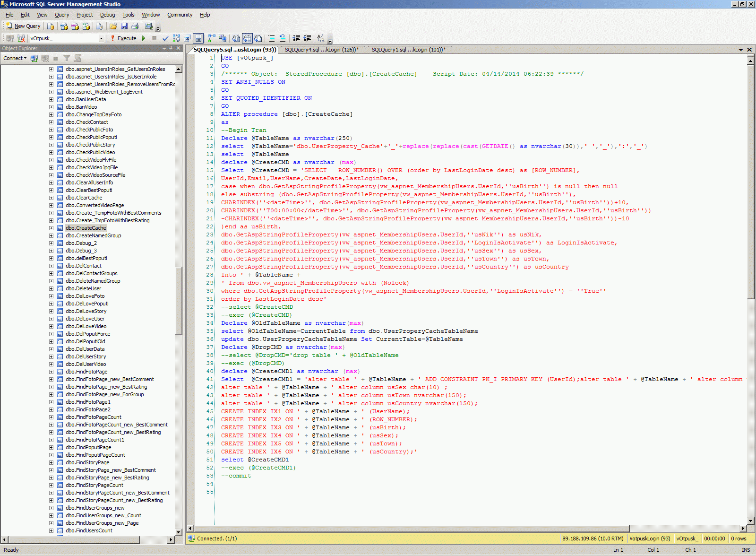
Task: Expand dbo.DeleteUser node
Action: click(51, 288)
